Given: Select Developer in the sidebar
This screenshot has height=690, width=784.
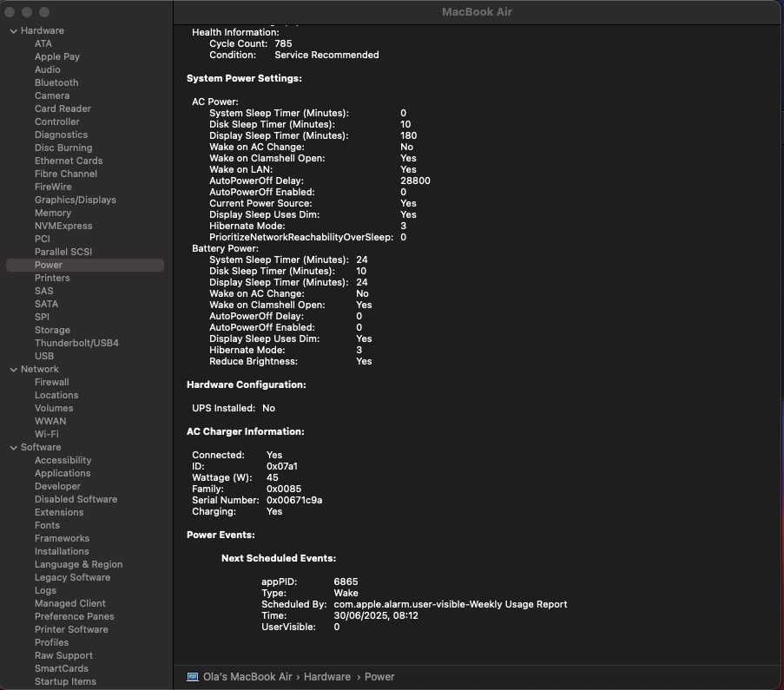Looking at the screenshot, I should pyautogui.click(x=57, y=486).
